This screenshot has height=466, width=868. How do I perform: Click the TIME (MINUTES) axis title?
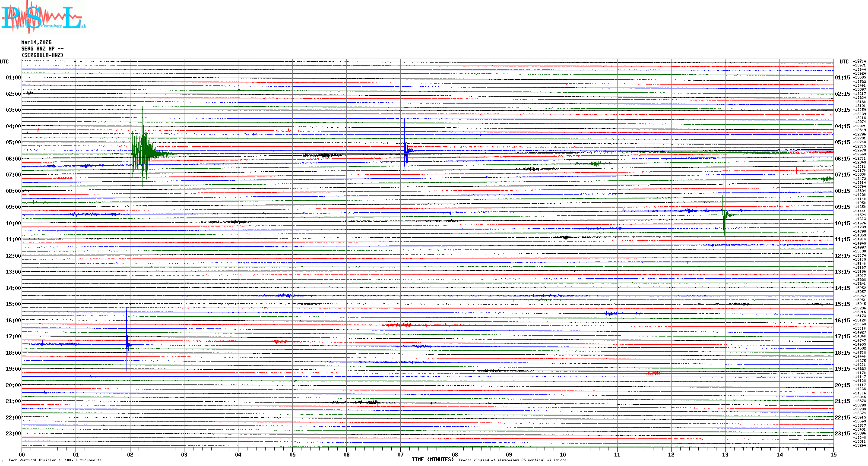(x=432, y=460)
